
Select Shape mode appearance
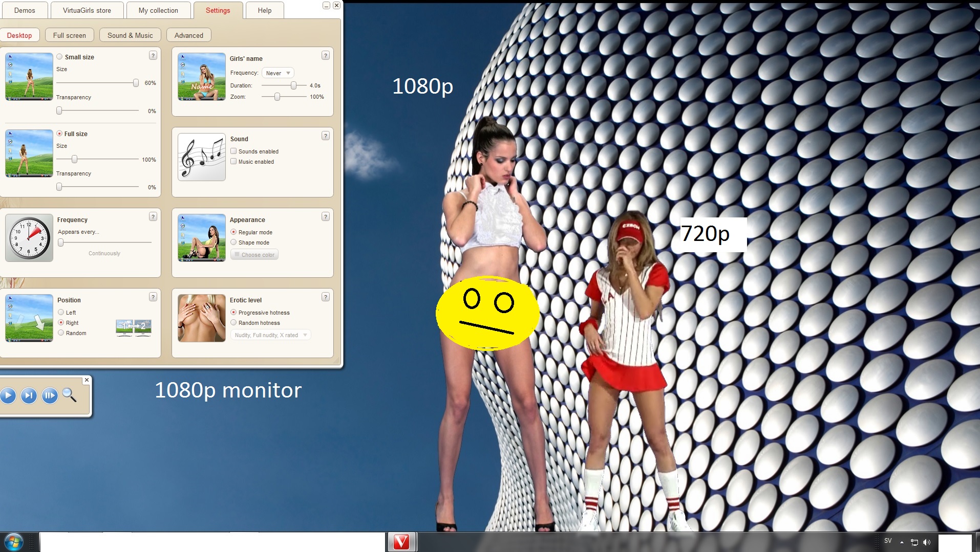click(233, 242)
